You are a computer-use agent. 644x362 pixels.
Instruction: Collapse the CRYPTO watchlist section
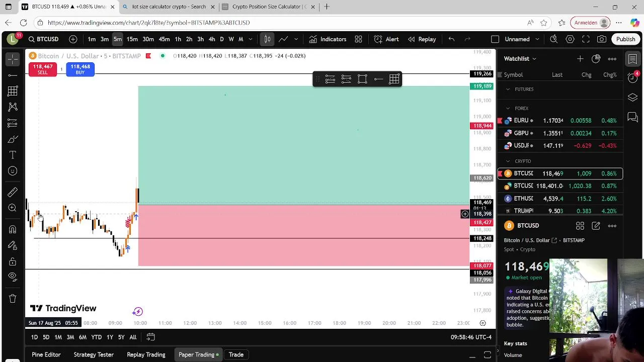508,161
